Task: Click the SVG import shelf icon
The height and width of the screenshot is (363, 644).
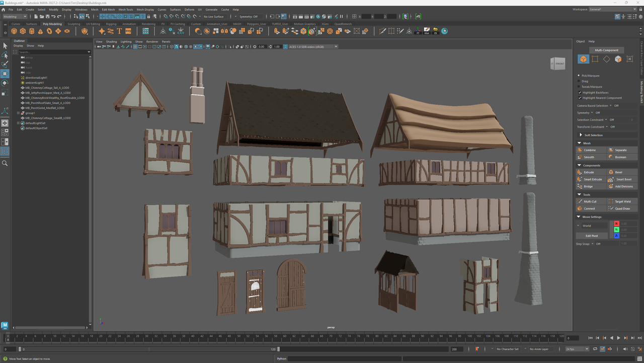Action: click(x=128, y=31)
